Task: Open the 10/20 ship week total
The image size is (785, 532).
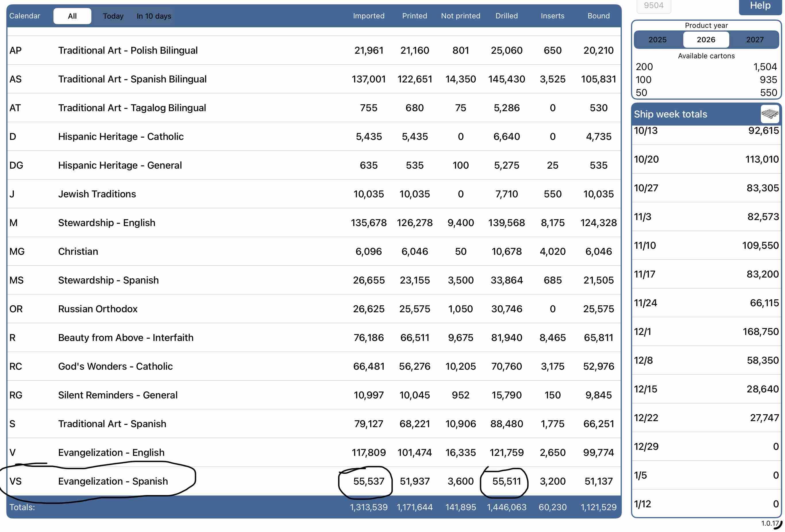Action: [x=706, y=159]
